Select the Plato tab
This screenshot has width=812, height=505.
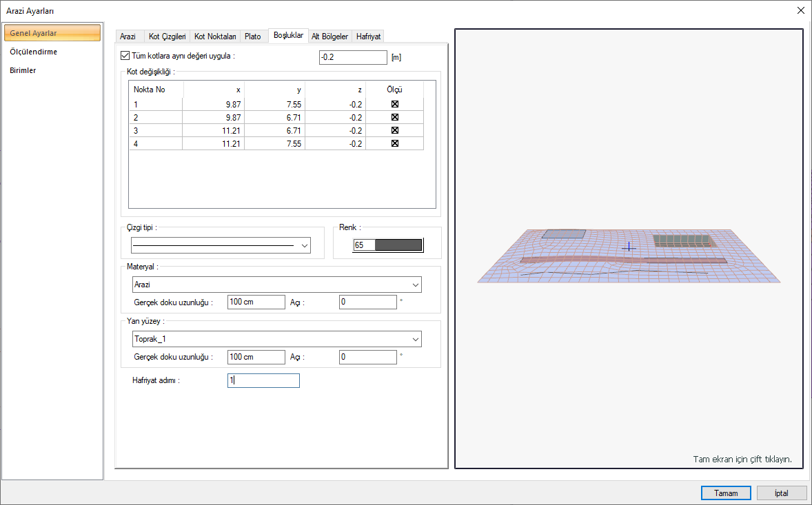point(253,37)
